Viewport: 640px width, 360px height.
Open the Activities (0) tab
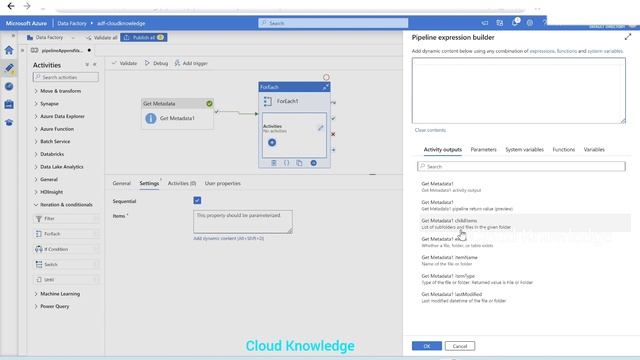(182, 184)
